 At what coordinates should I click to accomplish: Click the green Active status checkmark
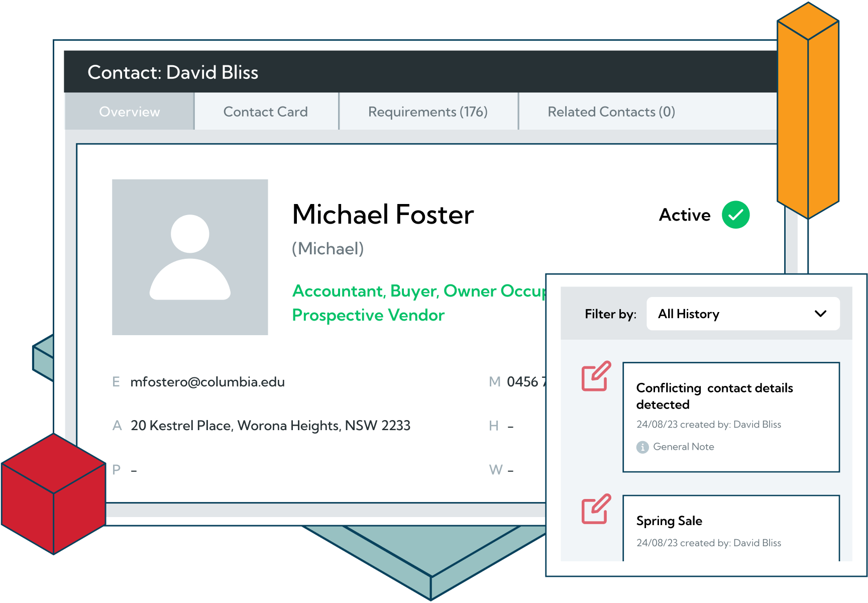click(735, 215)
